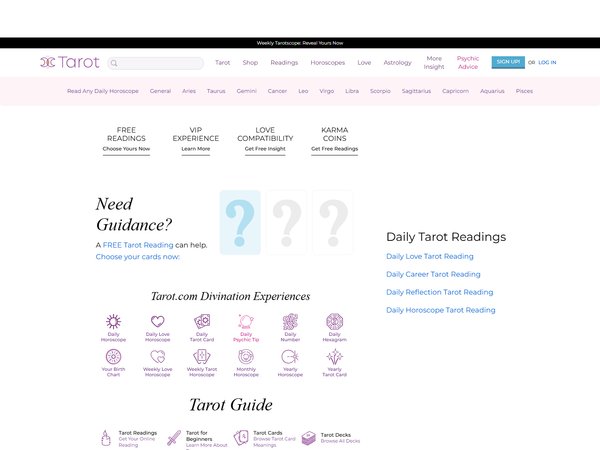
Task: Select Aries in the horoscope bar
Action: click(x=189, y=91)
